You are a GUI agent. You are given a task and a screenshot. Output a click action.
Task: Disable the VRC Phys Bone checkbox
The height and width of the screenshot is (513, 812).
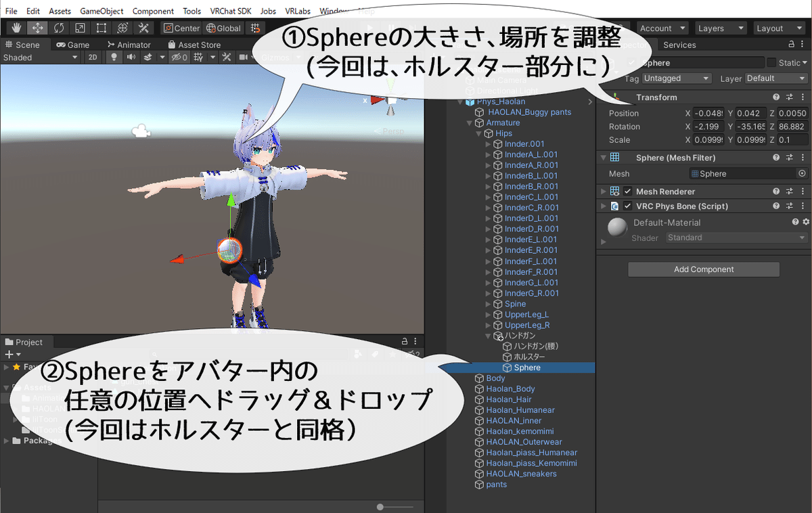[x=628, y=206]
